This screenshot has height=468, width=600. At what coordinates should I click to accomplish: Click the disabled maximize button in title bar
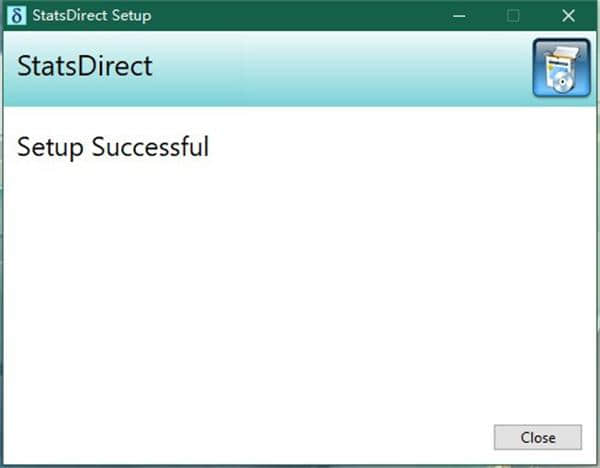[x=513, y=16]
